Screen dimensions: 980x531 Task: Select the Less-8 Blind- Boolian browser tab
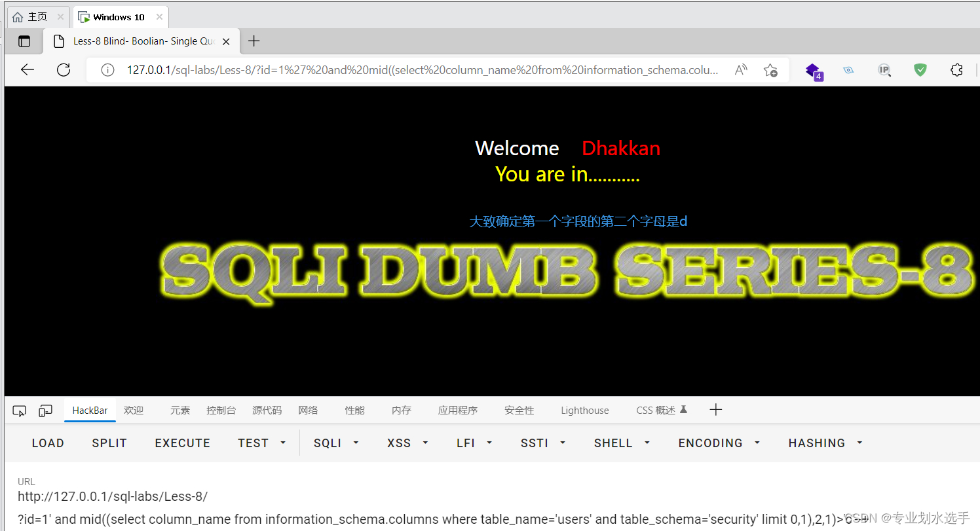tap(141, 41)
